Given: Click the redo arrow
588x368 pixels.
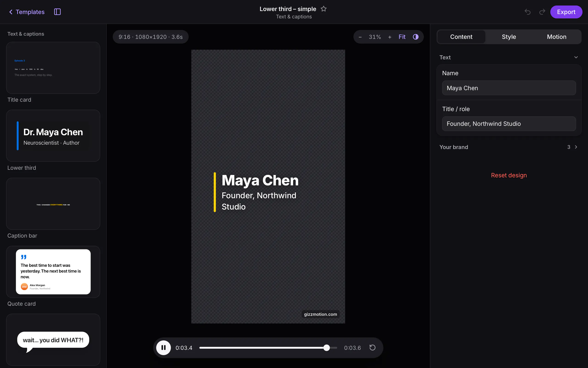Looking at the screenshot, I should (542, 12).
